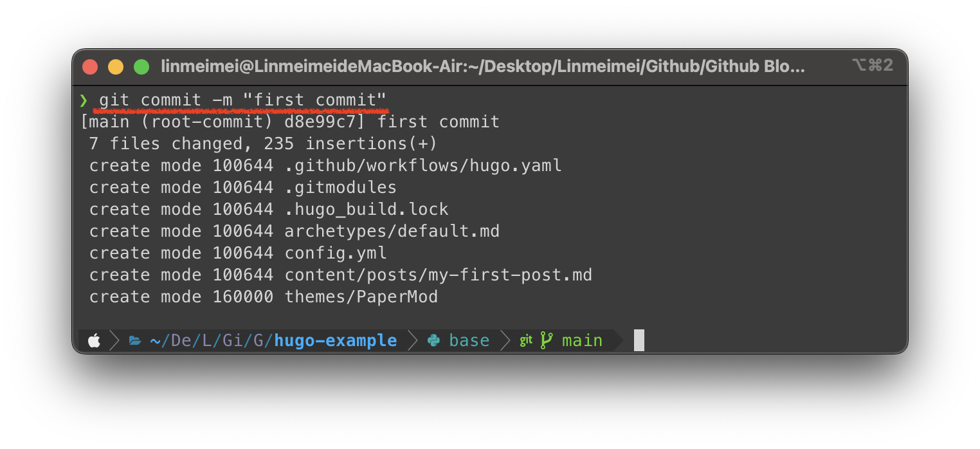Click the git commit -m "first commit" command

pyautogui.click(x=242, y=100)
